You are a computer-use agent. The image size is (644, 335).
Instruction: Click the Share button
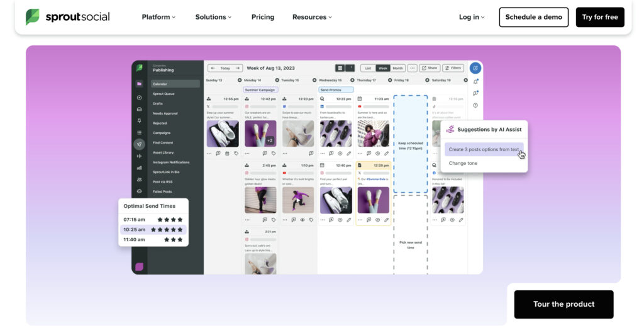pyautogui.click(x=430, y=68)
